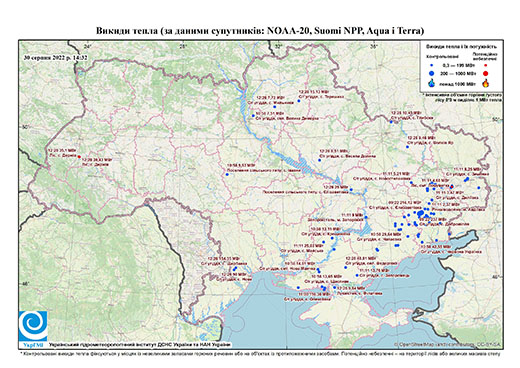Click the large red legend circle
This screenshot has width=520, height=368.
[485, 73]
